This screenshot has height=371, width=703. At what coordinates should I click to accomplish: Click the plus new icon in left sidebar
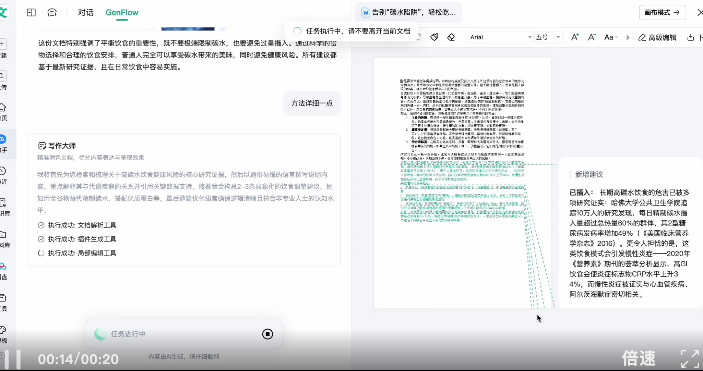click(3, 44)
